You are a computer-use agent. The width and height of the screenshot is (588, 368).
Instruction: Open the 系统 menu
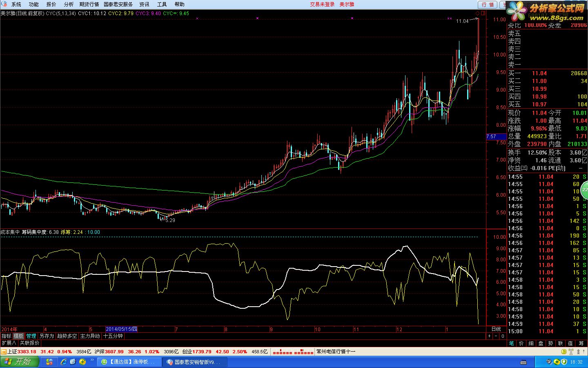click(x=16, y=4)
